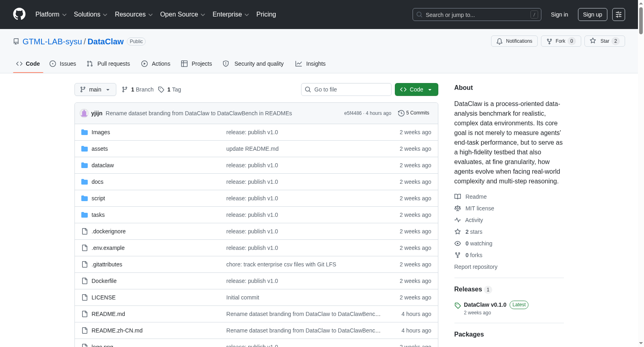Open the tasks folder icon
644x347 pixels.
coord(85,215)
